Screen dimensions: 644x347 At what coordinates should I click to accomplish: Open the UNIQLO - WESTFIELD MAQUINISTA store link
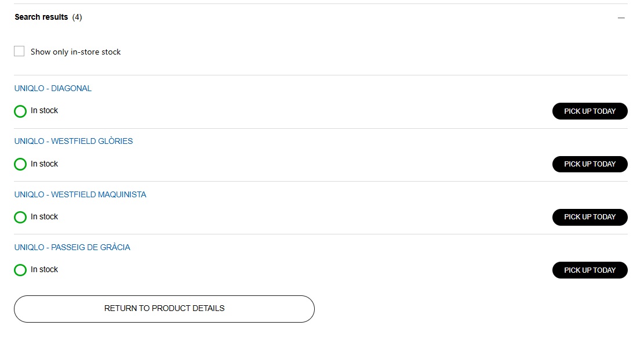coord(80,195)
